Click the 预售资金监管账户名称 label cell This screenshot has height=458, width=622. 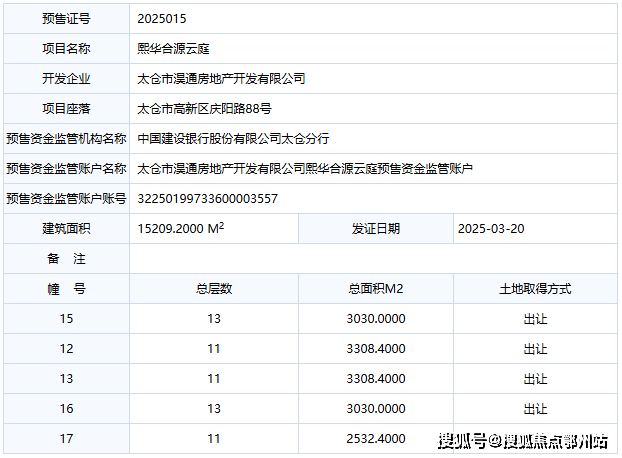[67, 169]
